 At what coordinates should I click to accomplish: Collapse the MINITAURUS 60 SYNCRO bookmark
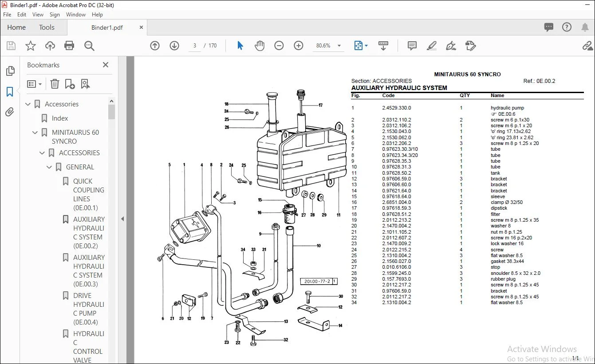35,133
